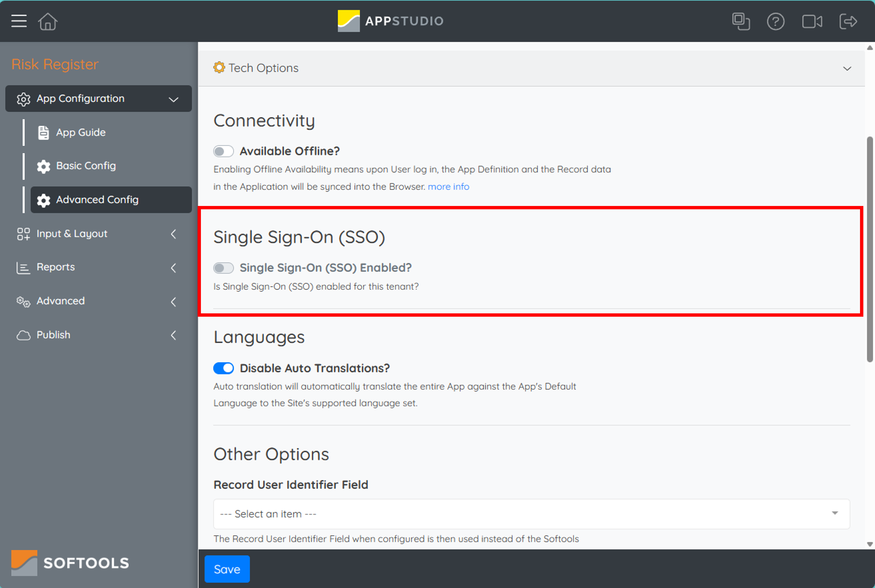Enable the Available Offline toggle
The height and width of the screenshot is (588, 875).
pyautogui.click(x=223, y=151)
